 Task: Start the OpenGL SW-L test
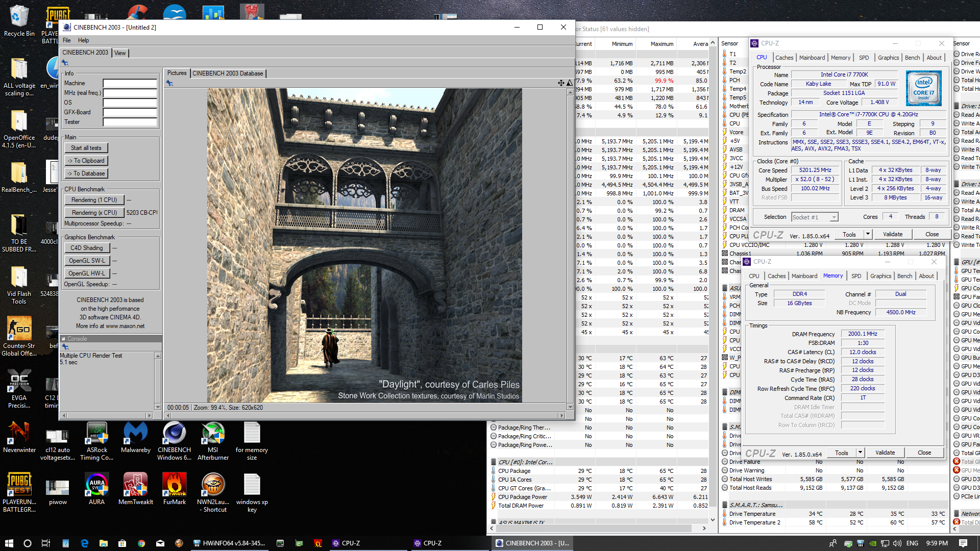pyautogui.click(x=87, y=261)
